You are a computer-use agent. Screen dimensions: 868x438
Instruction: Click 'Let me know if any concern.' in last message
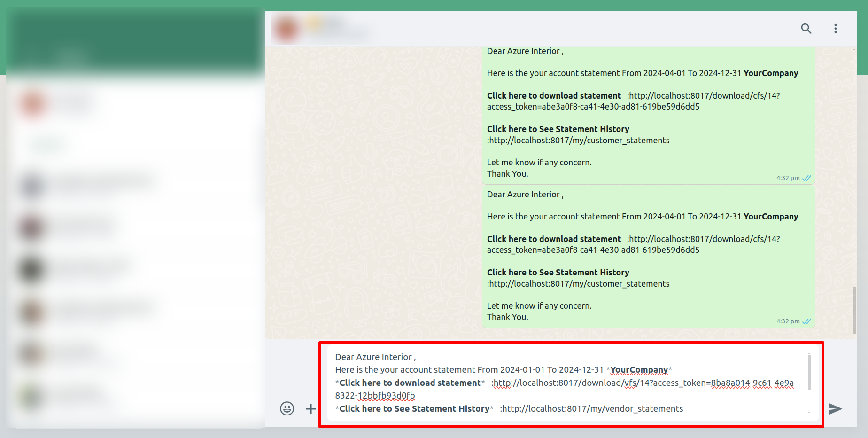[x=539, y=306]
